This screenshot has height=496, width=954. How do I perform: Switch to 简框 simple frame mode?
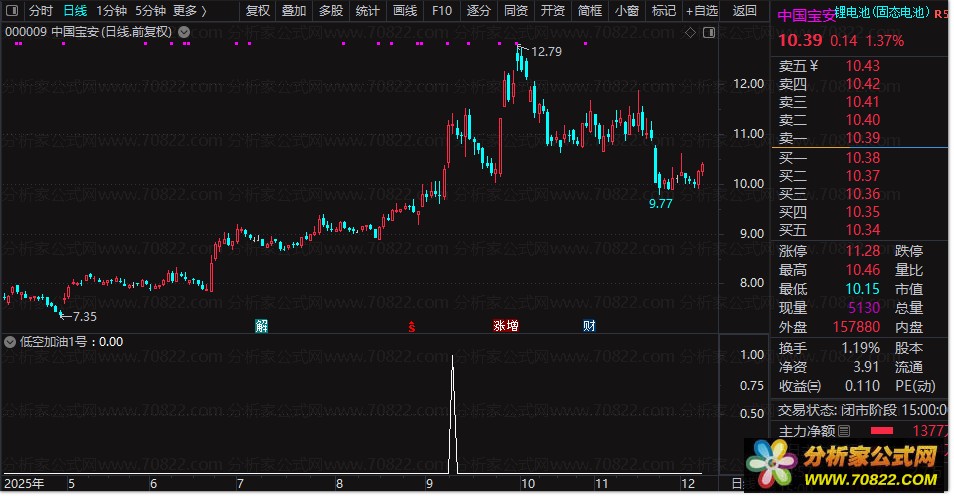click(x=590, y=10)
